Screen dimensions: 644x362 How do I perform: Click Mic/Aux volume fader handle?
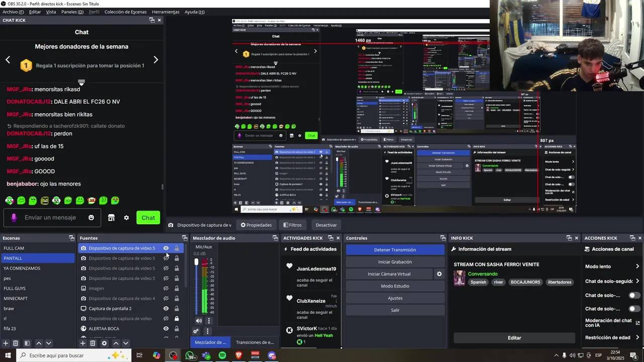click(x=197, y=262)
